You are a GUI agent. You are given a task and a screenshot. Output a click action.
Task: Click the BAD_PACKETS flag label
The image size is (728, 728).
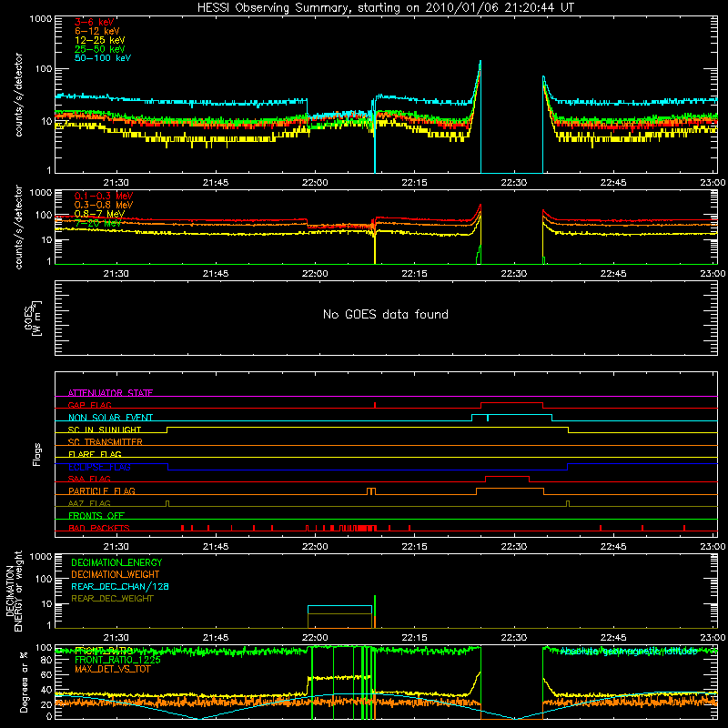tap(99, 528)
